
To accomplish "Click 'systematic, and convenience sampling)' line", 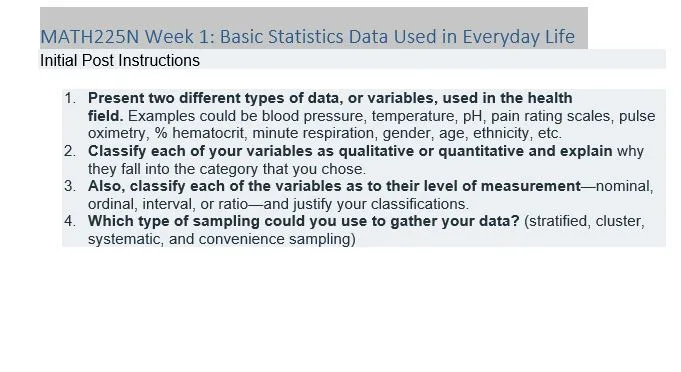I will click(221, 239).
